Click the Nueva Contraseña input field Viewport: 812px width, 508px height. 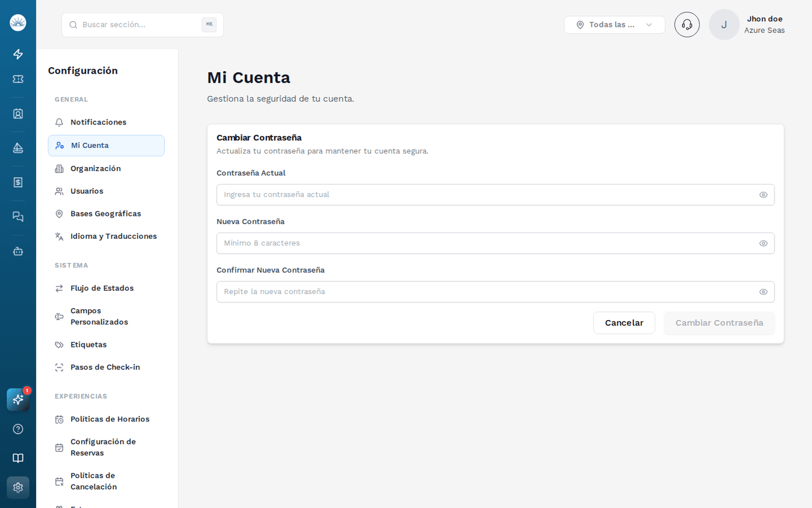(x=495, y=243)
